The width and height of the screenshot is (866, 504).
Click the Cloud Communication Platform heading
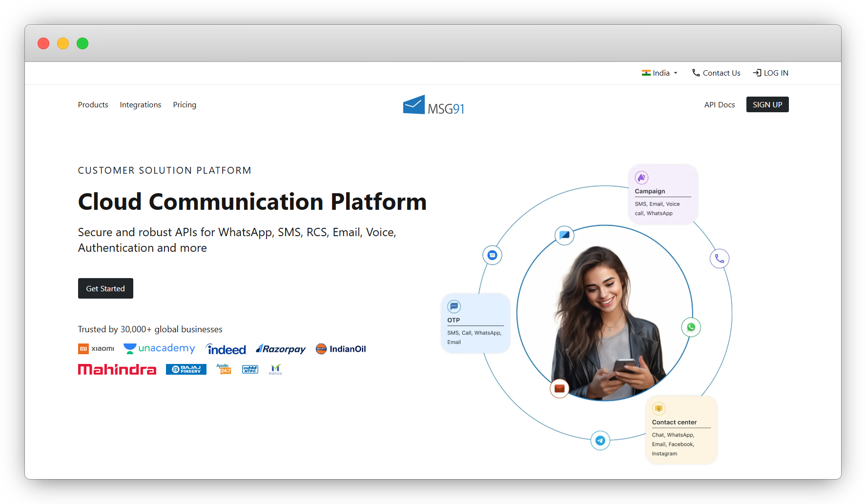tap(252, 202)
